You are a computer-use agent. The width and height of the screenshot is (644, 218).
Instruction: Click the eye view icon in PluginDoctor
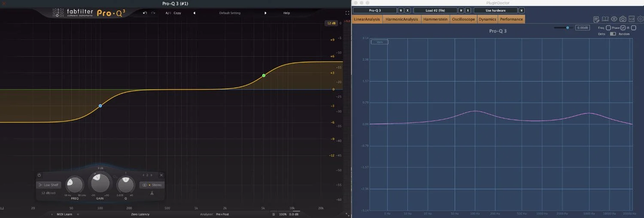(x=614, y=19)
